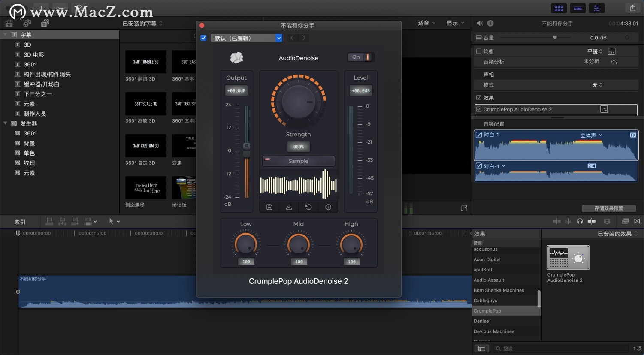Click the connect clip to storyline icon
The height and width of the screenshot is (355, 644).
pyautogui.click(x=49, y=221)
